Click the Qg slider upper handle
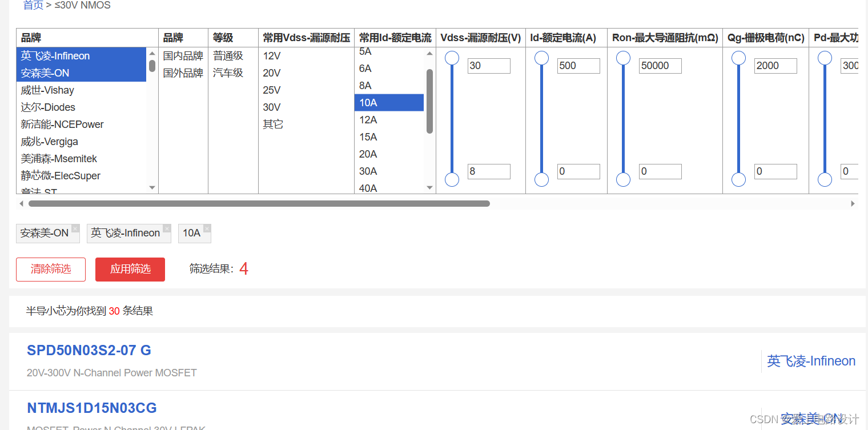Screen dimensions: 868x430 pyautogui.click(x=739, y=58)
